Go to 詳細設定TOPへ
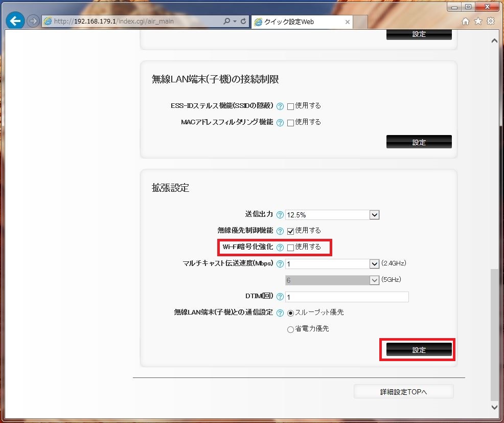 [x=403, y=391]
